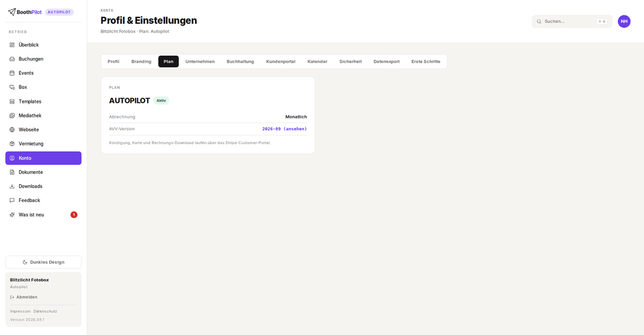
Task: Click the Profil & Einstellungen heading
Action: [149, 20]
